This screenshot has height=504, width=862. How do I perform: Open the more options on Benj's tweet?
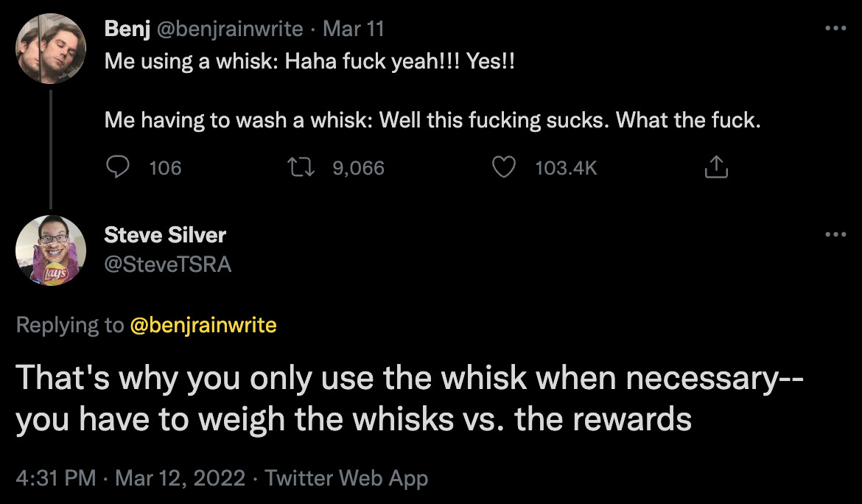tap(835, 29)
